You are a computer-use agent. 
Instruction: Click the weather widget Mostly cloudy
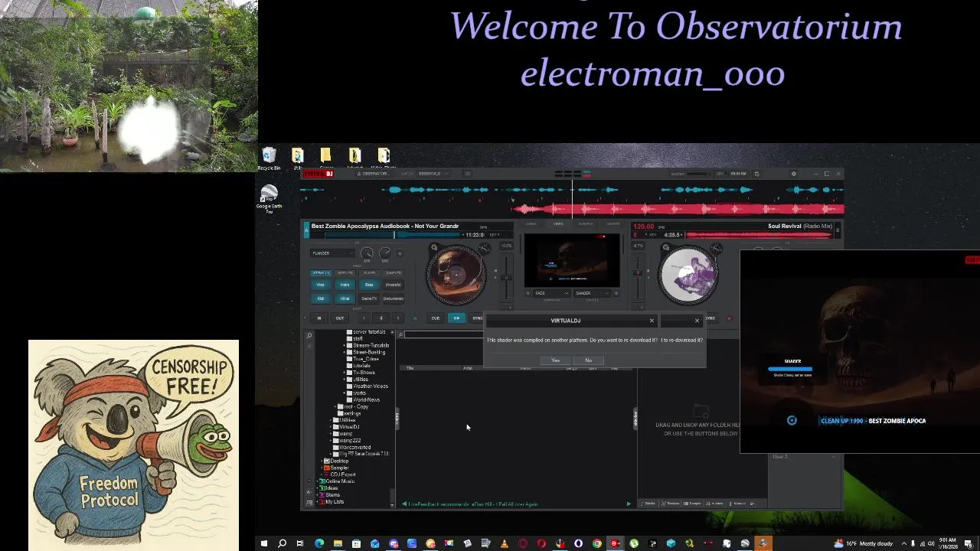tap(864, 544)
